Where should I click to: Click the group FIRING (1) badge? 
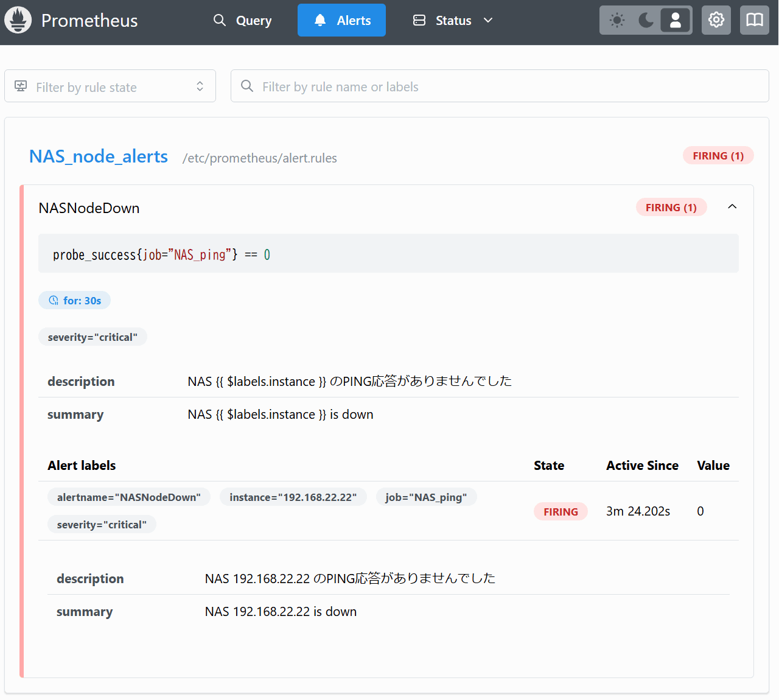coord(718,156)
